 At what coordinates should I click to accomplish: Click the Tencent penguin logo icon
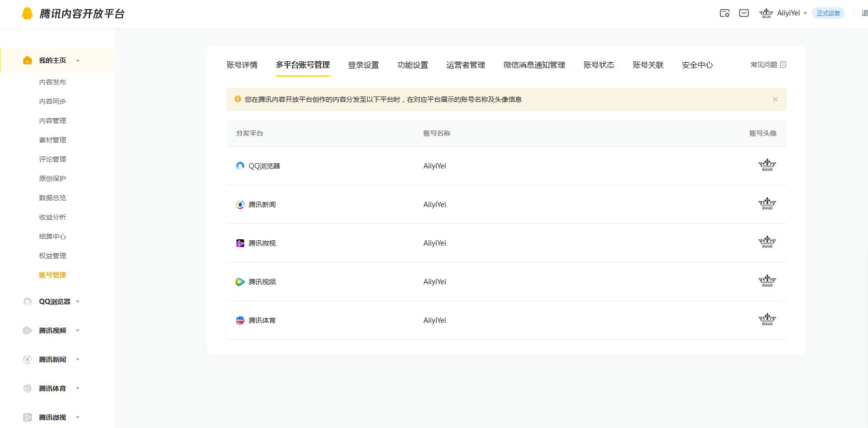click(x=28, y=14)
